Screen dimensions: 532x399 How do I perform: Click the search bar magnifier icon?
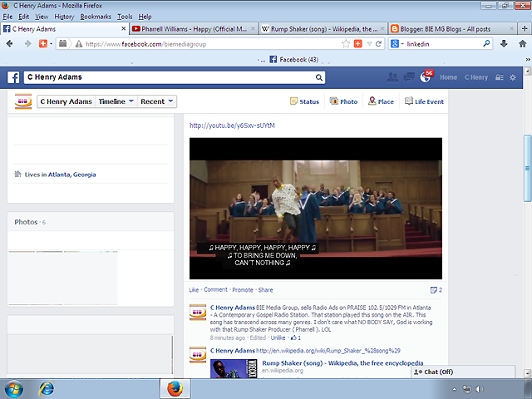[486, 43]
